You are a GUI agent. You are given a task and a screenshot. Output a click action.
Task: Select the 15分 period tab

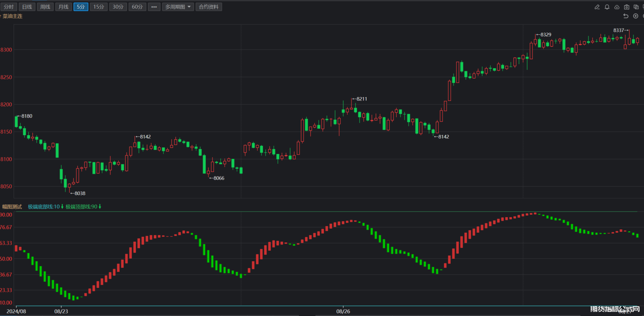[x=98, y=7]
